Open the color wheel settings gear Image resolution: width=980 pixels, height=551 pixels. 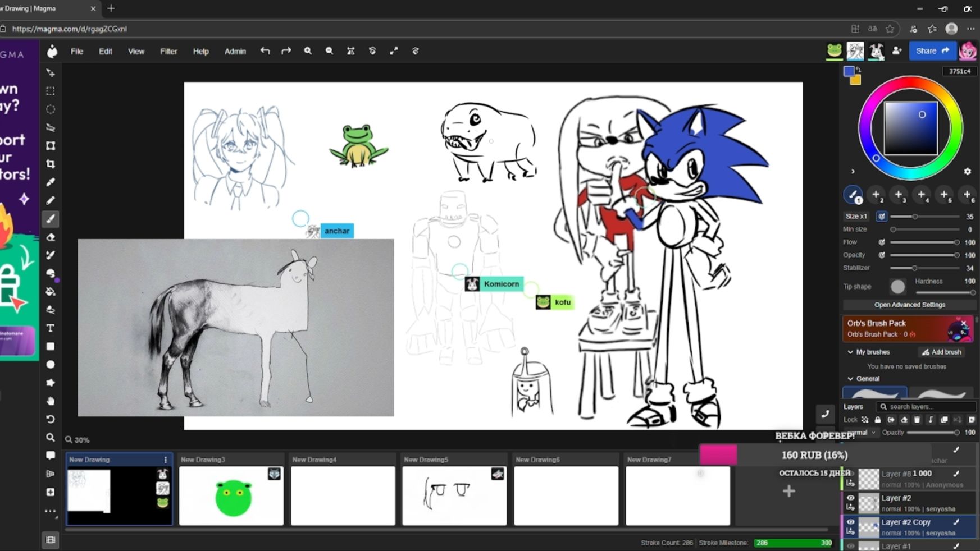tap(967, 171)
